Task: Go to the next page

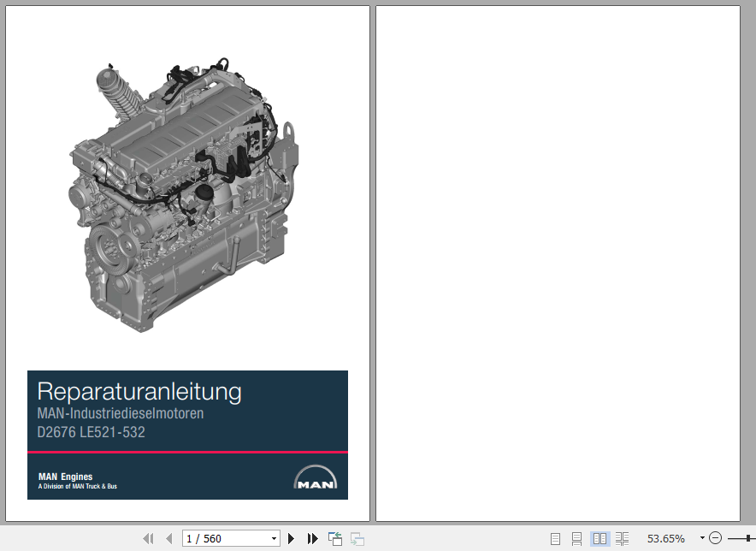Action: tap(291, 538)
